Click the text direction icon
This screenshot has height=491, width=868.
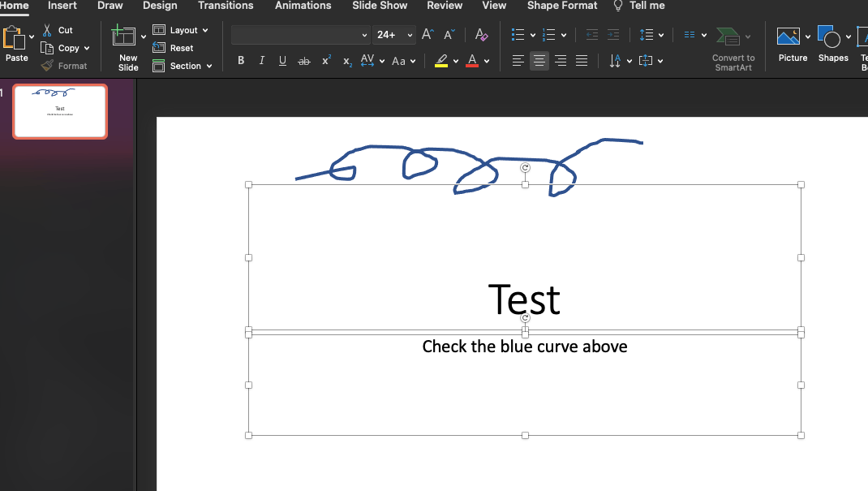(x=615, y=60)
